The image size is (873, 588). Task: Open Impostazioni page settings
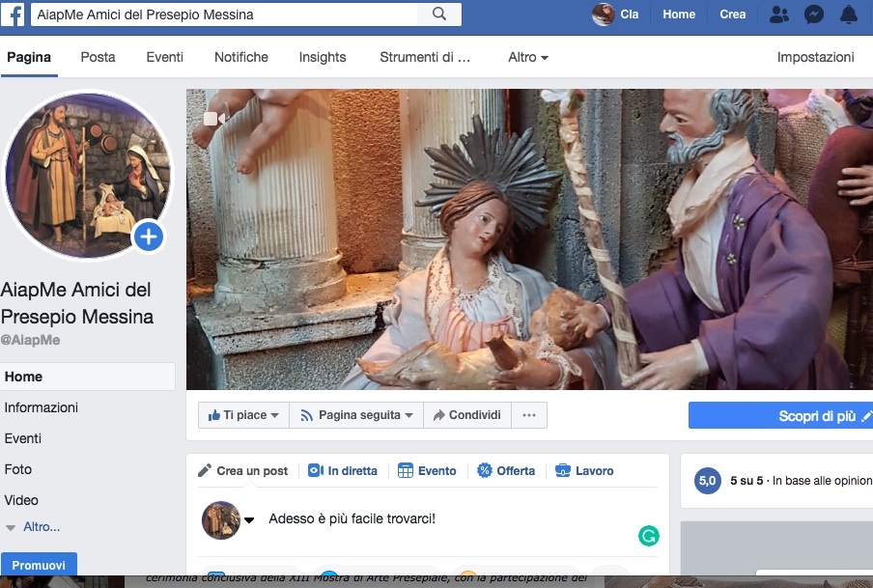click(x=816, y=57)
